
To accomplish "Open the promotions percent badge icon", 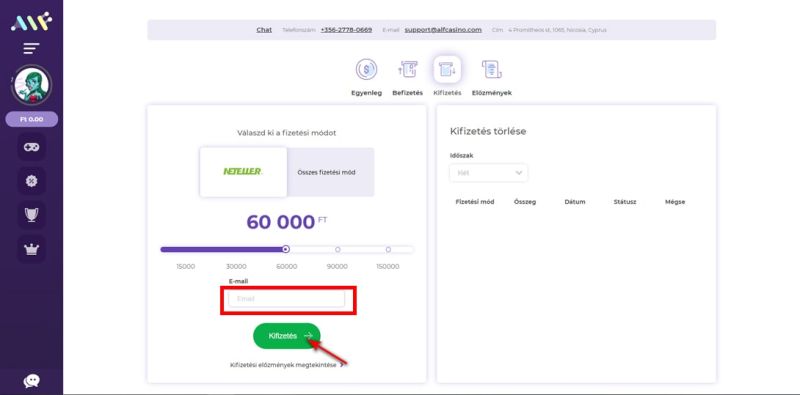I will click(32, 181).
